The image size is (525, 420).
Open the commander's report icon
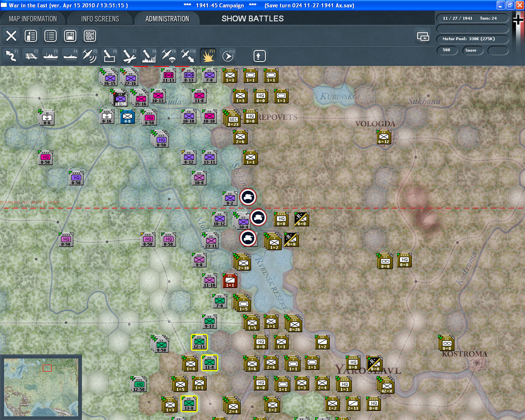(31, 36)
